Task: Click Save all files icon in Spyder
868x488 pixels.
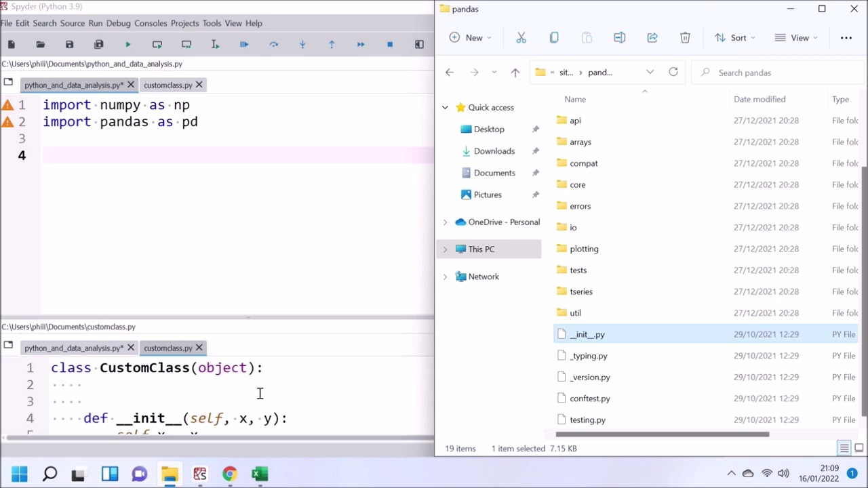Action: 99,45
